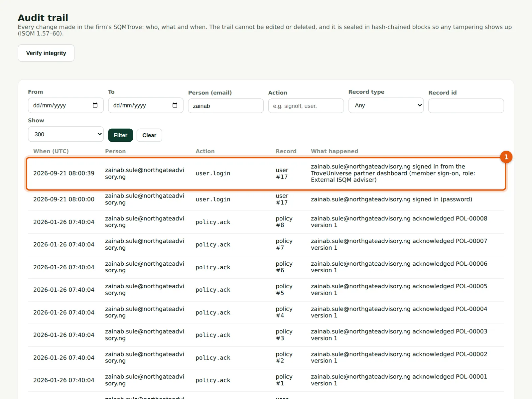
Task: Edit the Person (email) field containing zainab
Action: (x=226, y=106)
